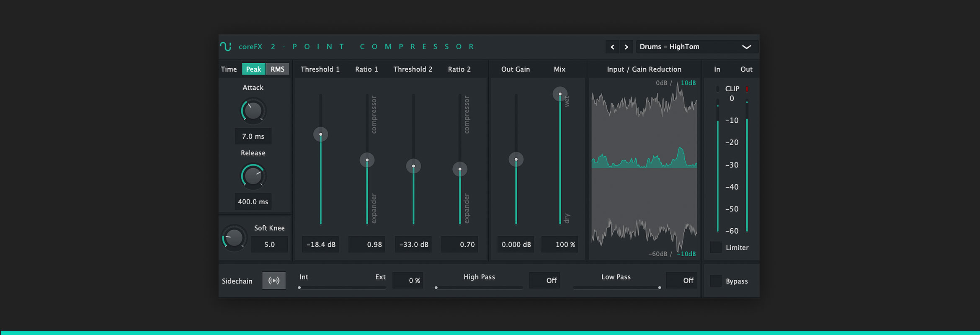Click the 10dB gain reduction scale label
This screenshot has width=980, height=335.
688,83
